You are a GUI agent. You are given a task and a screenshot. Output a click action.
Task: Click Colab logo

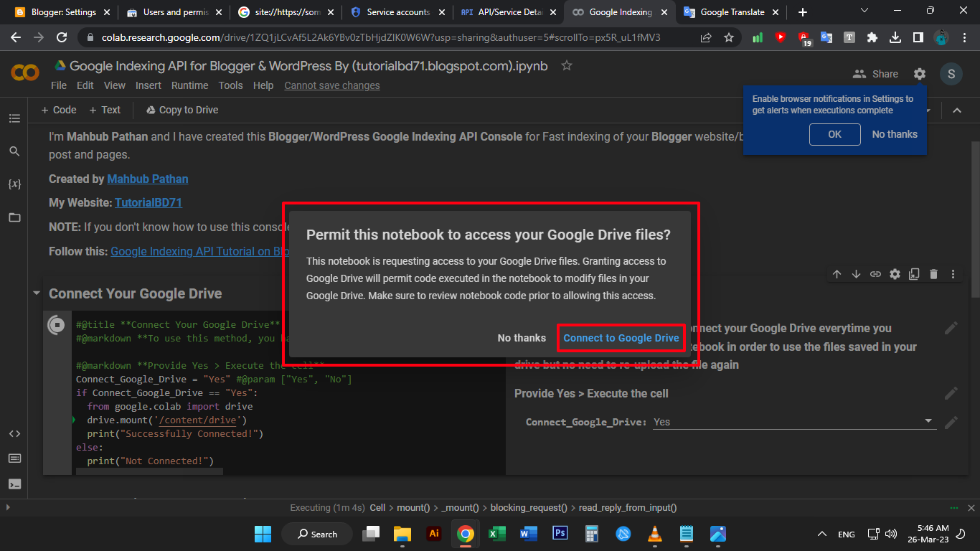(x=25, y=72)
